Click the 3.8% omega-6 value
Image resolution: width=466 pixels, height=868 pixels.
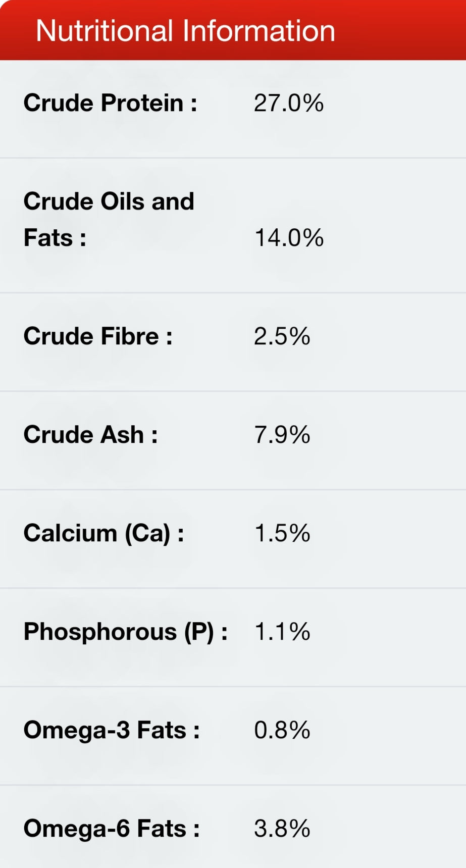coord(282,829)
